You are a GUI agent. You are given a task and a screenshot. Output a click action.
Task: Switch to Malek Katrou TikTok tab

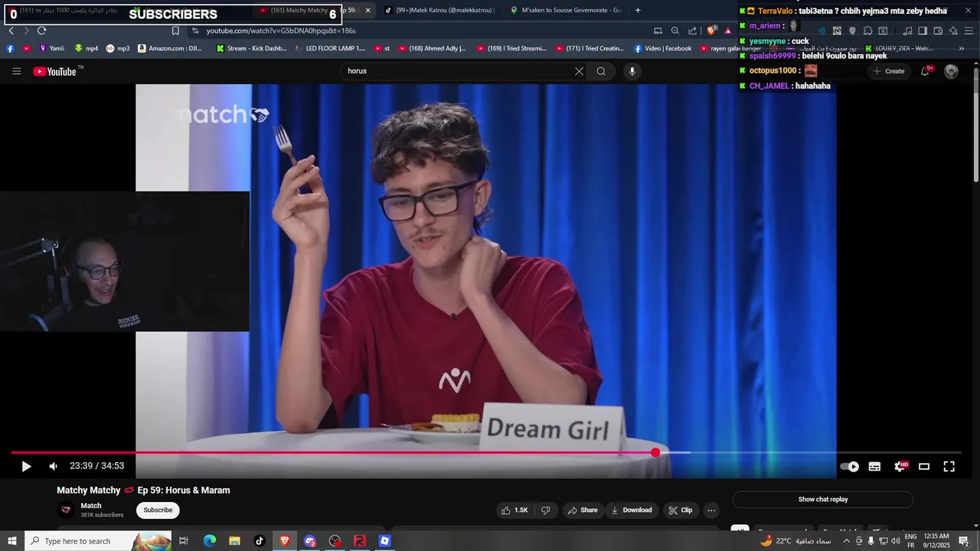439,10
